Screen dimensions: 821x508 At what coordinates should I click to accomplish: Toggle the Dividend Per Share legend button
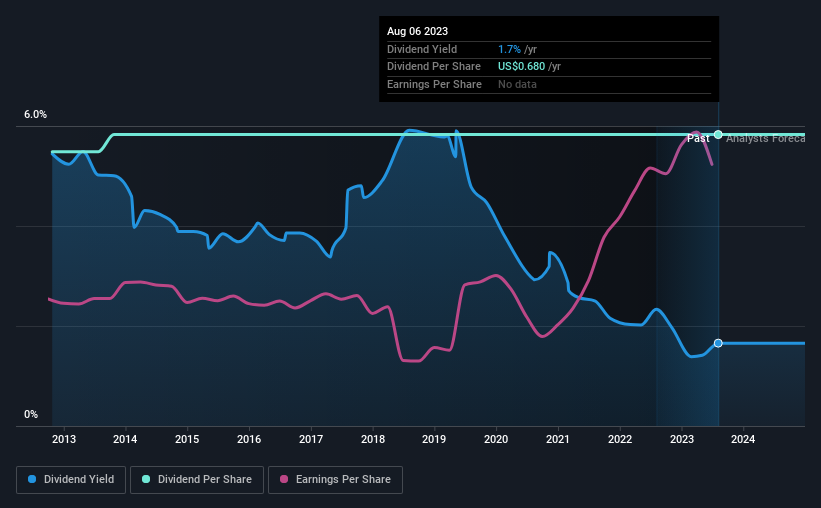point(197,480)
